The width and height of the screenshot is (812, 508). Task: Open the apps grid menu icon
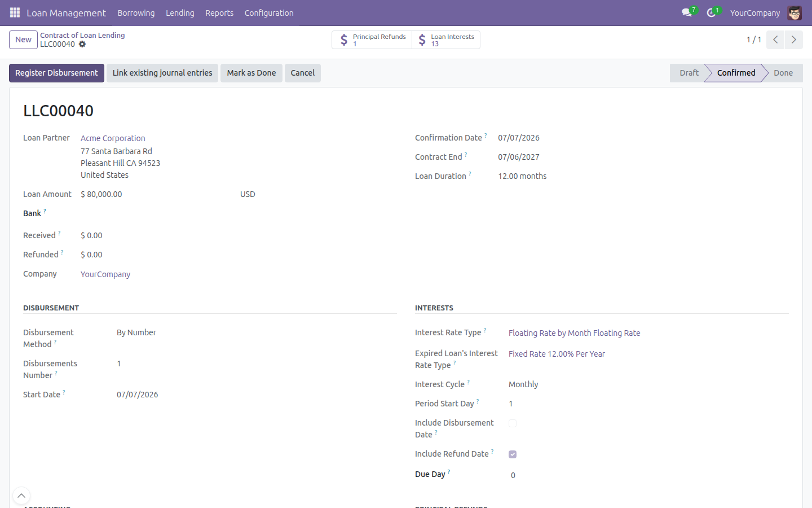click(15, 12)
